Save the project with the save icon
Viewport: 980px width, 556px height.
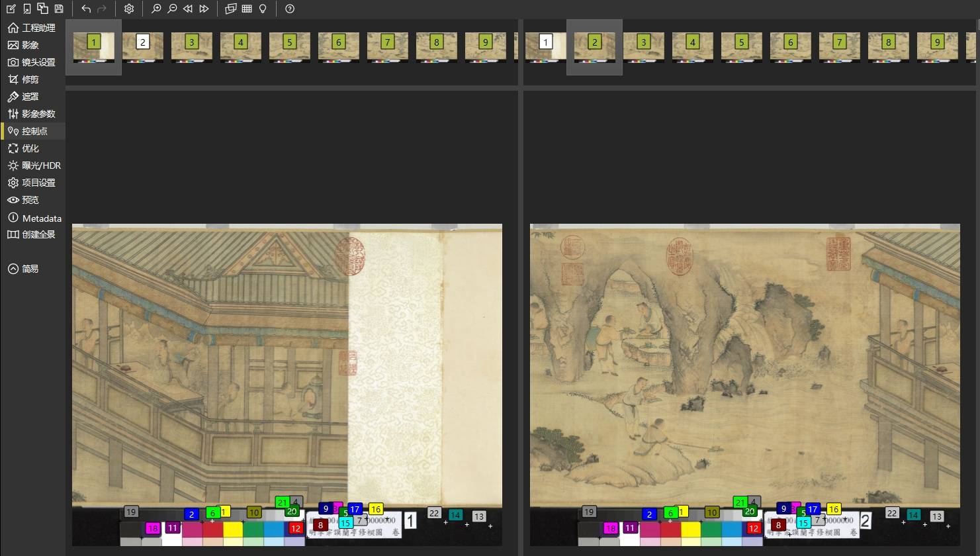58,9
